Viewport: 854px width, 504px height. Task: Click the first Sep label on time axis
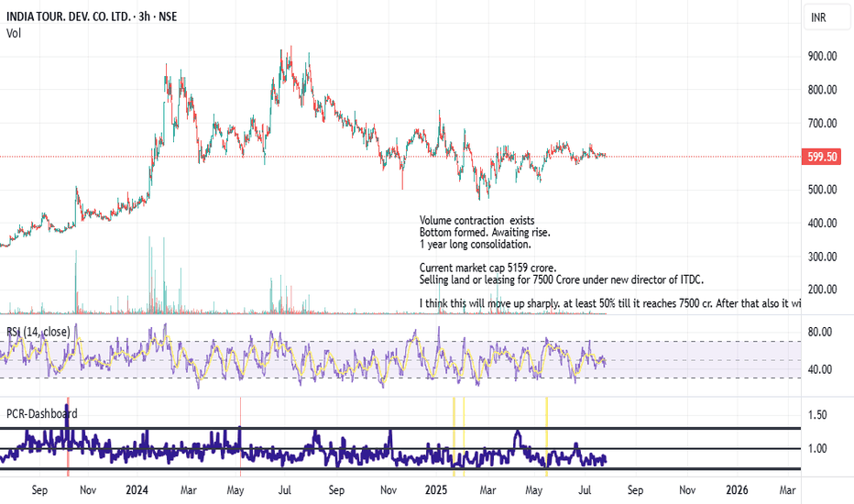[x=39, y=490]
